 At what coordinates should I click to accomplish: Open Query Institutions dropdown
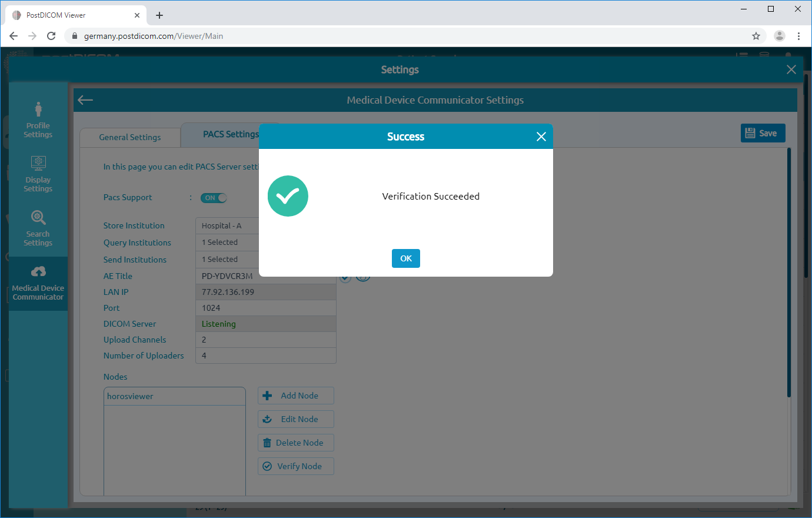point(266,243)
